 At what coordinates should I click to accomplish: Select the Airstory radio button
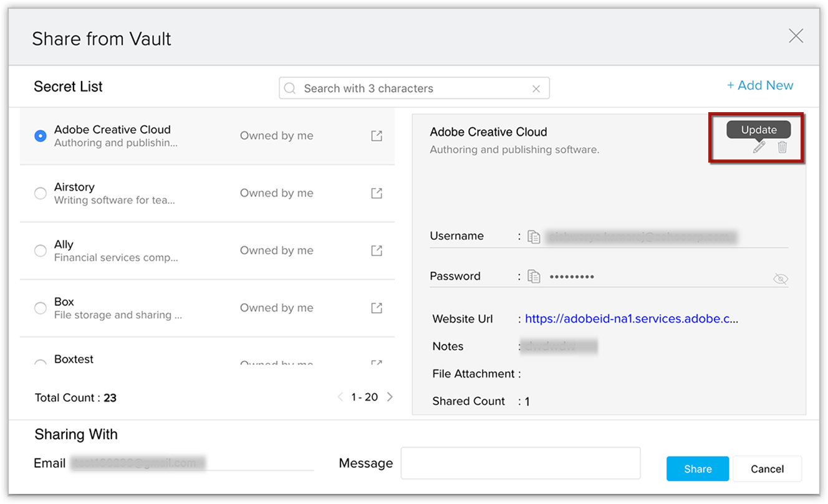click(41, 194)
